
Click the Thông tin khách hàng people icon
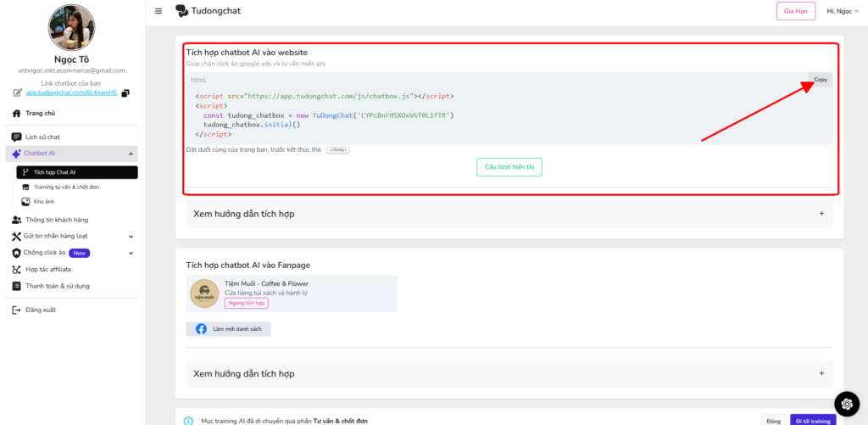pos(17,220)
